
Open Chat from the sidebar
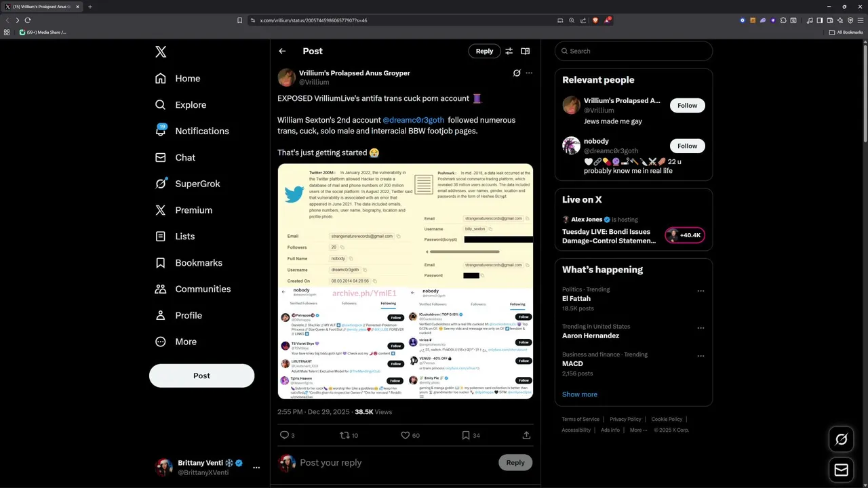pyautogui.click(x=175, y=157)
